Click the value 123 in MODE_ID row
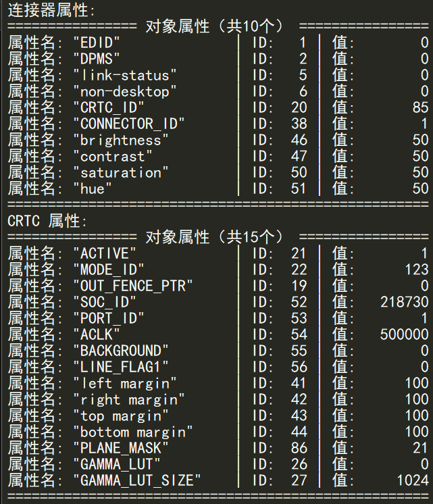Viewport: 433px width, 504px height. click(417, 270)
